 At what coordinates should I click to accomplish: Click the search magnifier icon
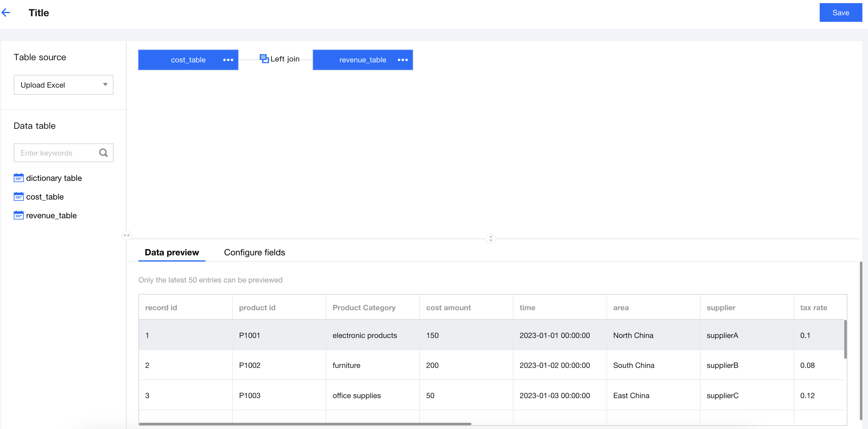pyautogui.click(x=104, y=153)
